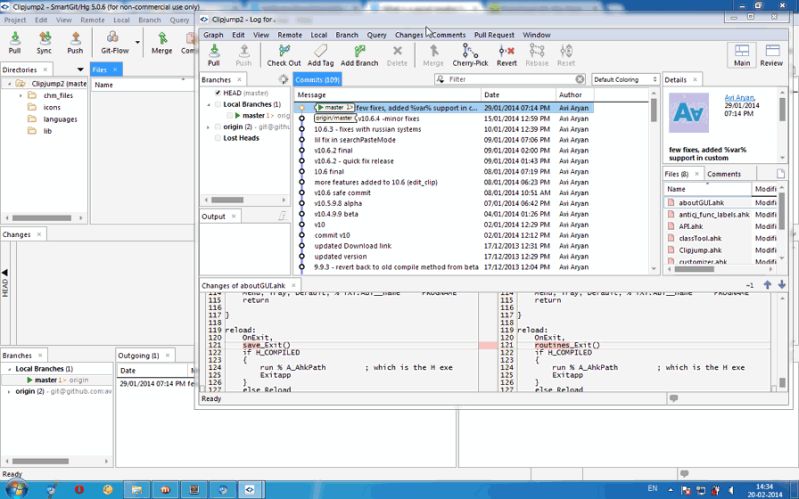Collapse the Clipjump2 root directory

point(10,84)
